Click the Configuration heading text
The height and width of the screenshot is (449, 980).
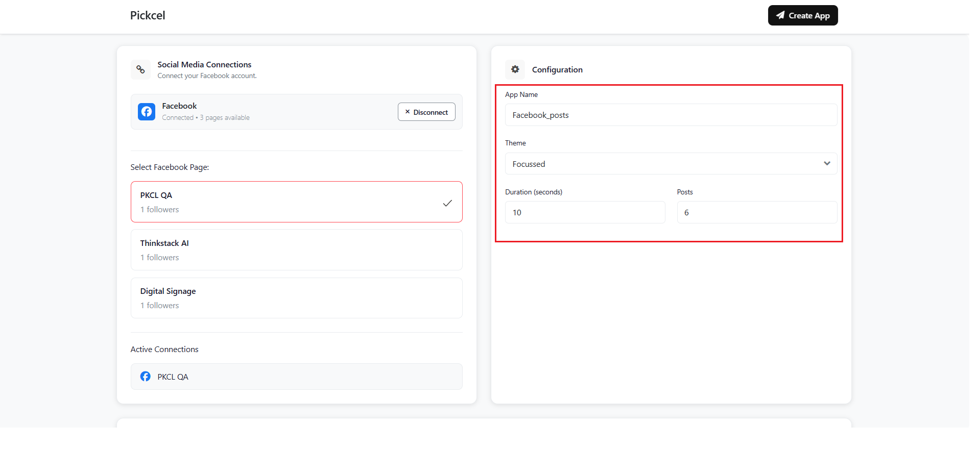(557, 70)
